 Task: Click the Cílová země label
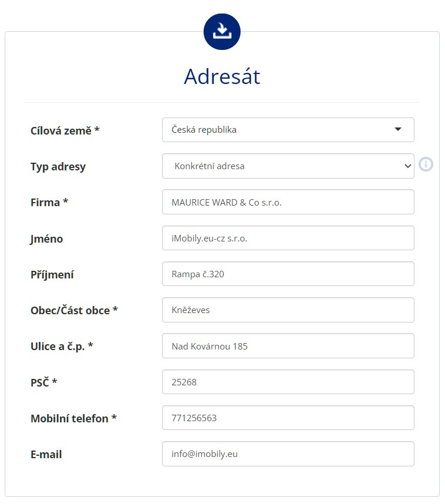click(x=65, y=130)
